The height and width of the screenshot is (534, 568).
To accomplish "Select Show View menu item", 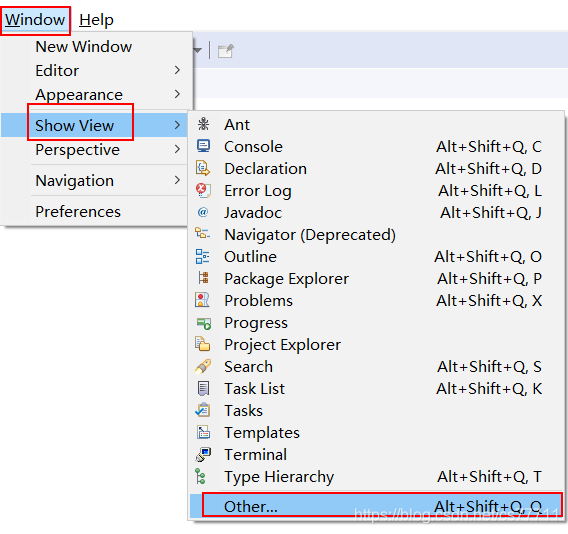I will 94,125.
